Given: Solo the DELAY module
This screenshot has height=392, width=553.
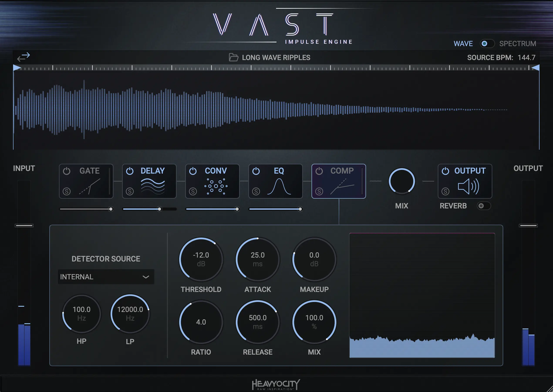Looking at the screenshot, I should 130,191.
